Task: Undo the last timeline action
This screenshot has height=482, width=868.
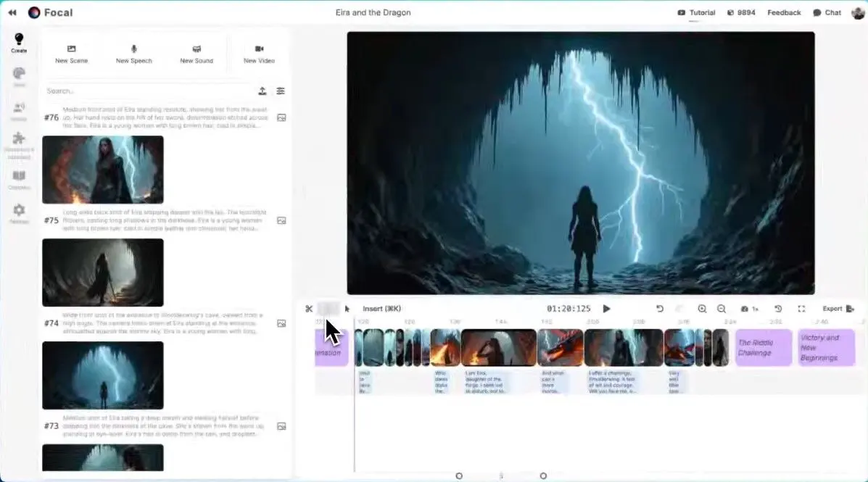Action: 660,309
